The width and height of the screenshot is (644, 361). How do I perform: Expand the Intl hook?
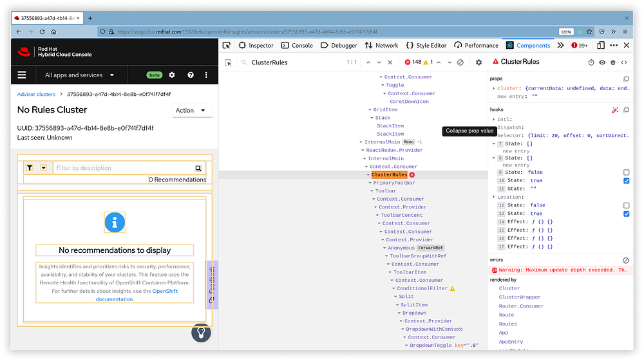point(494,120)
